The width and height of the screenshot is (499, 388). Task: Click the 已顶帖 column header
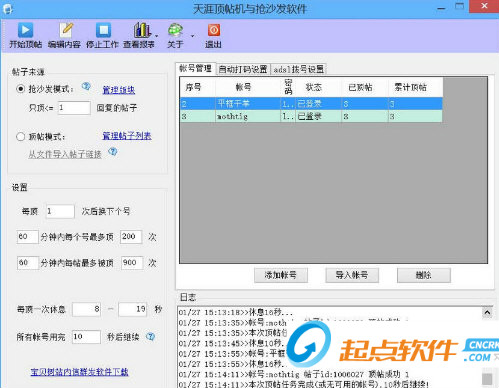365,87
